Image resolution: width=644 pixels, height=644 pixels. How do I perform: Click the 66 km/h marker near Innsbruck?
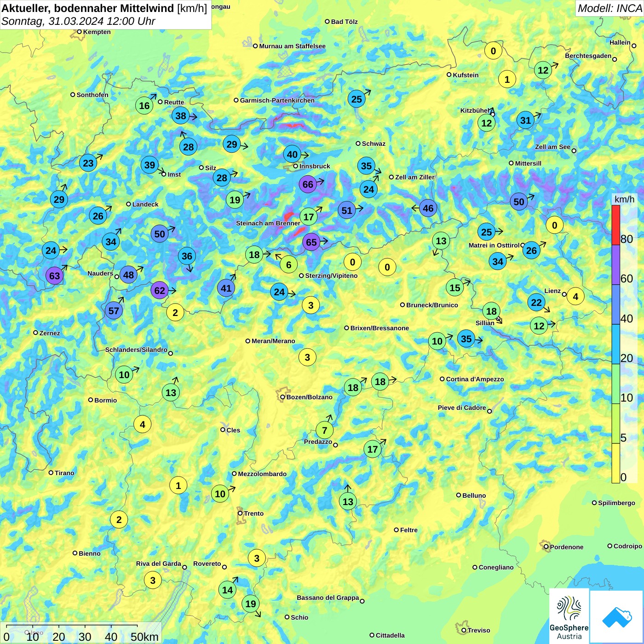point(308,184)
